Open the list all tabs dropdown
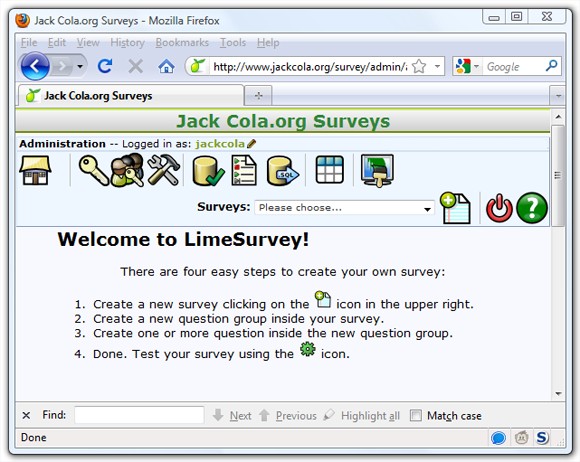This screenshot has width=580, height=462. tap(558, 96)
